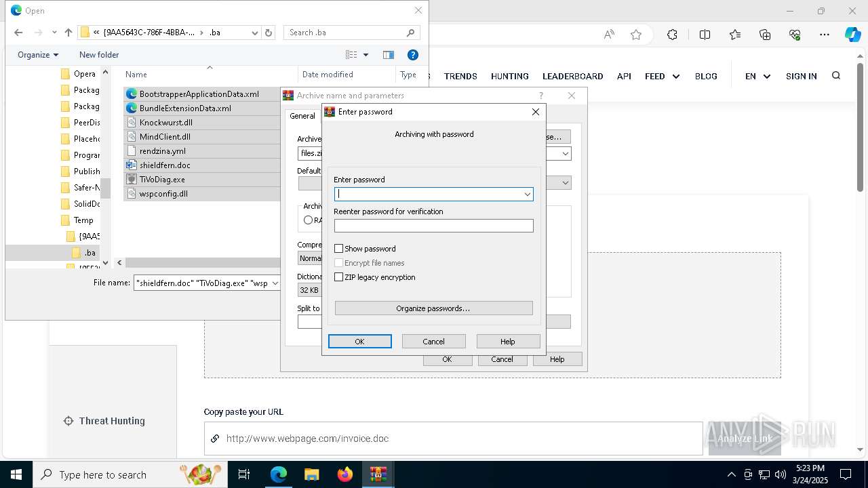The image size is (868, 488).
Task: Open BLOG in website menu
Action: (706, 76)
